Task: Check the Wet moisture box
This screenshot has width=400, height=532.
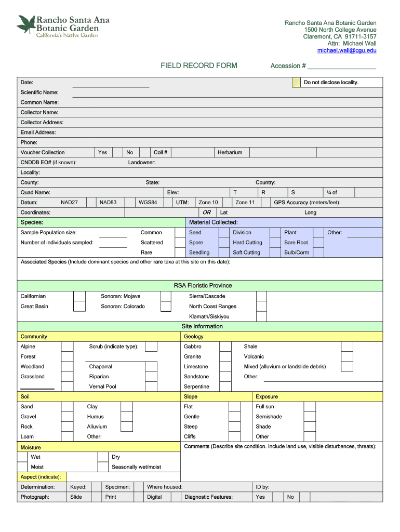Action: 22,457
